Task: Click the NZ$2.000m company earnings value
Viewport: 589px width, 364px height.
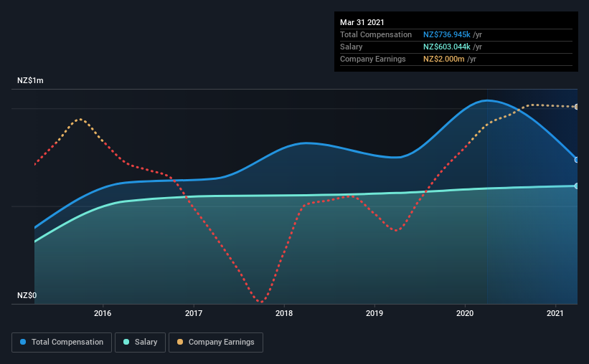Action: pos(443,59)
